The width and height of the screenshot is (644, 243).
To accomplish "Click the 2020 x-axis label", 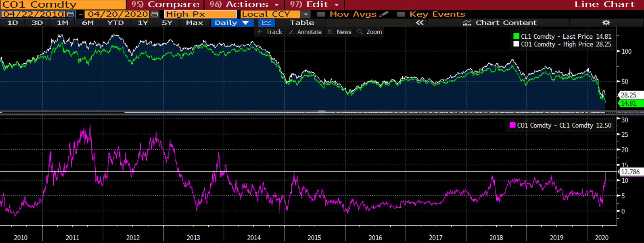I will click(601, 238).
